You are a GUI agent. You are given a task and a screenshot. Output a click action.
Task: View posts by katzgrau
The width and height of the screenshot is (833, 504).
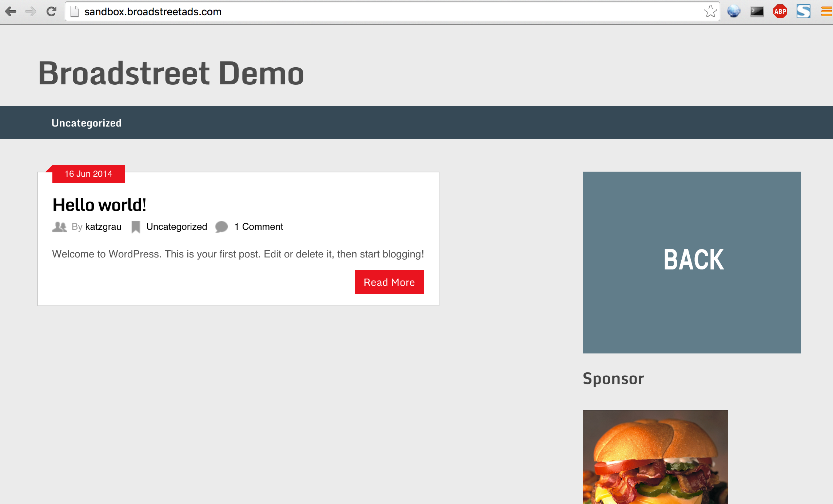coord(103,227)
